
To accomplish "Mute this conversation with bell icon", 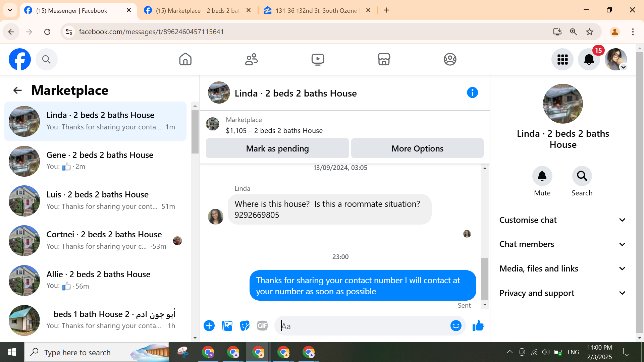I will click(542, 176).
